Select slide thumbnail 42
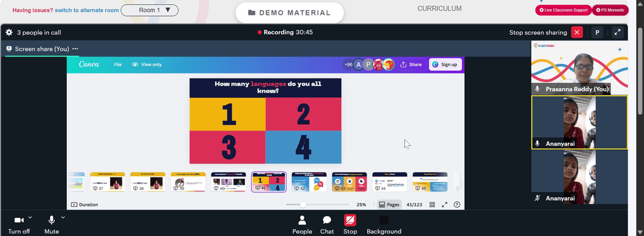Screen dimensions: 644x236 pyautogui.click(x=309, y=182)
